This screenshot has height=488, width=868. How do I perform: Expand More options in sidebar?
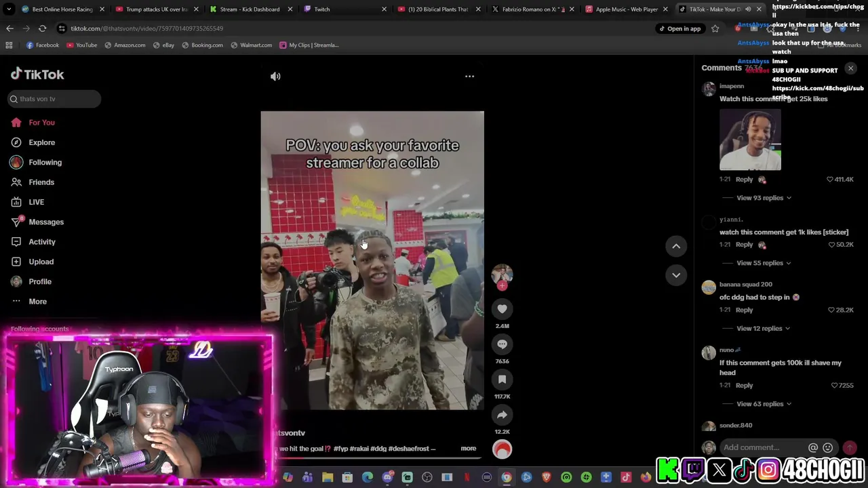pyautogui.click(x=37, y=302)
